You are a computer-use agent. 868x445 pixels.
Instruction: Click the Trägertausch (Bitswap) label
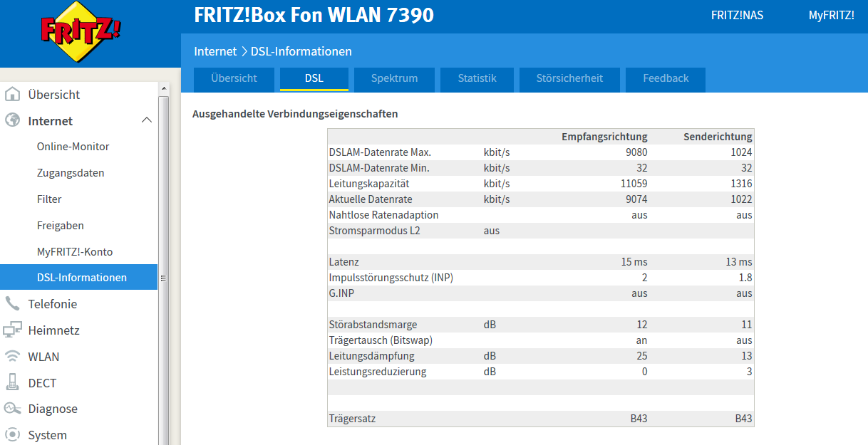pyautogui.click(x=381, y=340)
